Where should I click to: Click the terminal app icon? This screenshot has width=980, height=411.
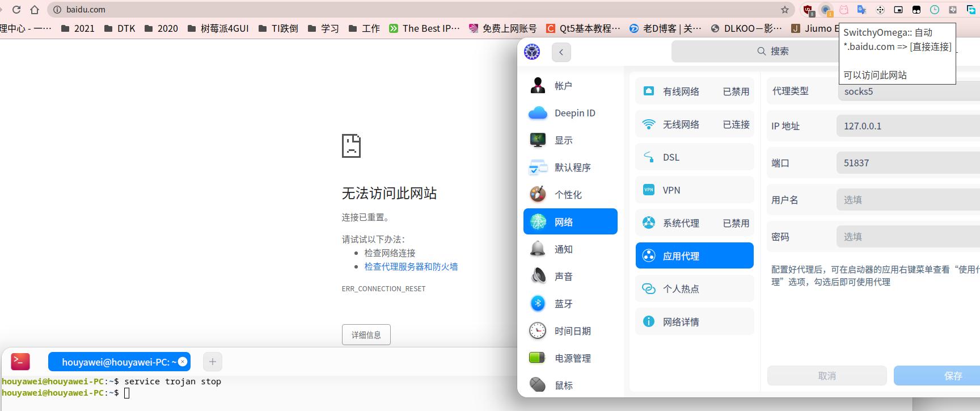pyautogui.click(x=20, y=362)
